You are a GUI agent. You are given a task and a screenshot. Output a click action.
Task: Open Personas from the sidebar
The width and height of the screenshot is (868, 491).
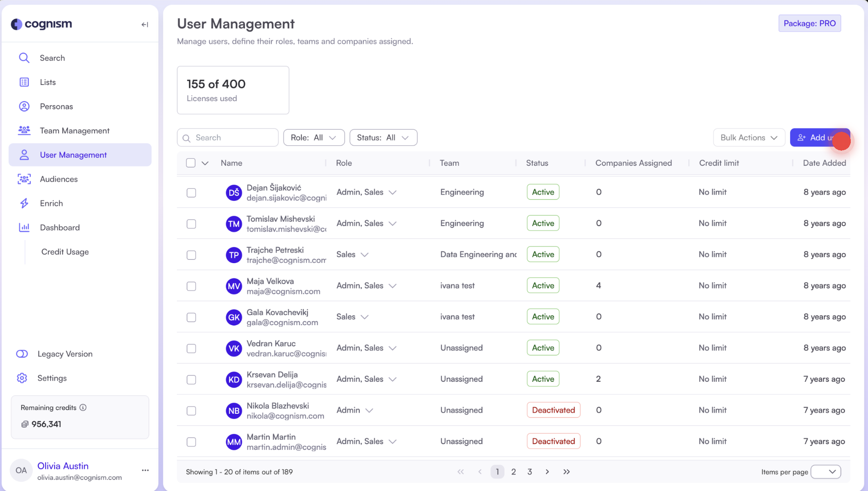click(56, 106)
